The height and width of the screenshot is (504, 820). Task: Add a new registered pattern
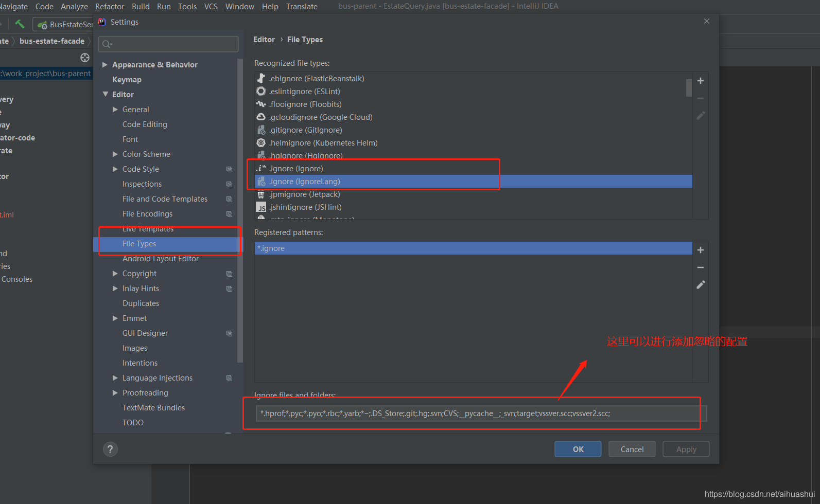tap(701, 250)
